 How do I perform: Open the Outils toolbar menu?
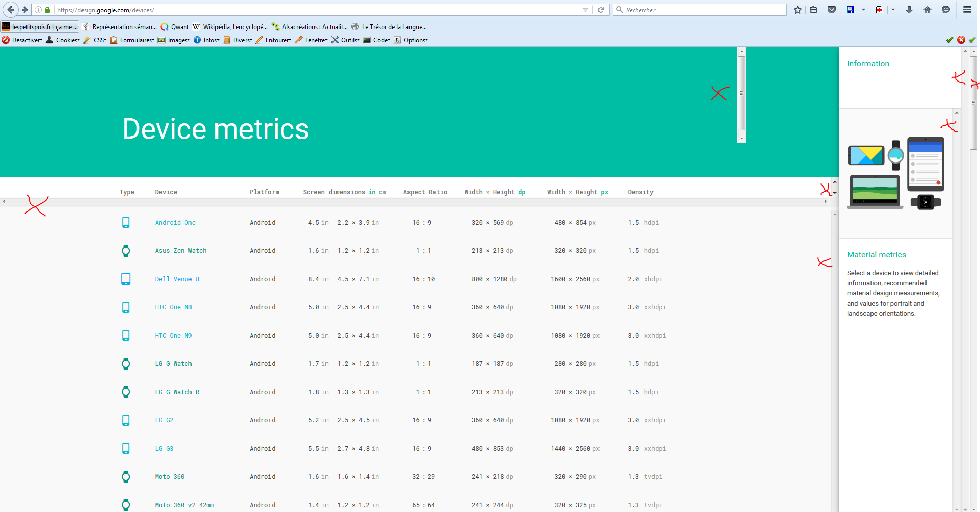point(349,40)
